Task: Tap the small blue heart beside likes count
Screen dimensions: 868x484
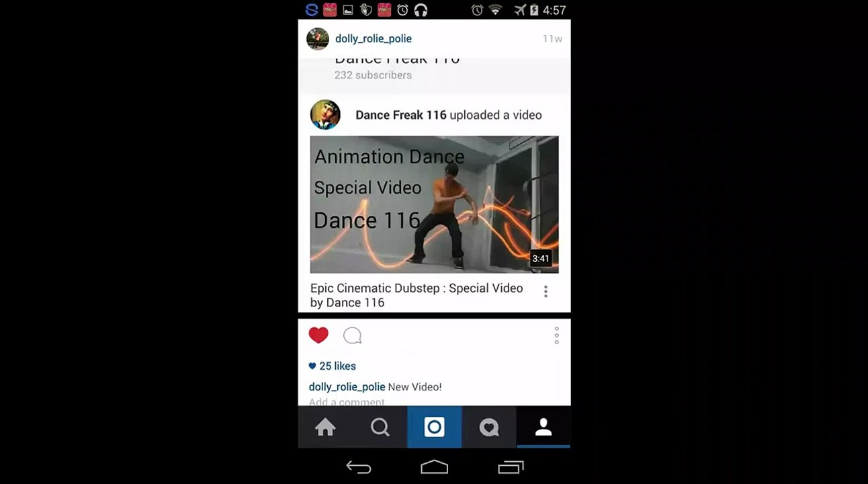Action: [312, 366]
